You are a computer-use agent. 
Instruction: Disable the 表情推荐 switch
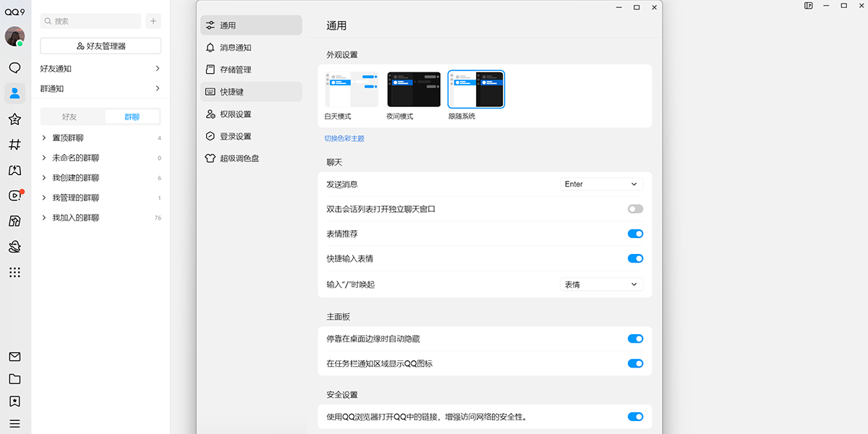pyautogui.click(x=634, y=234)
